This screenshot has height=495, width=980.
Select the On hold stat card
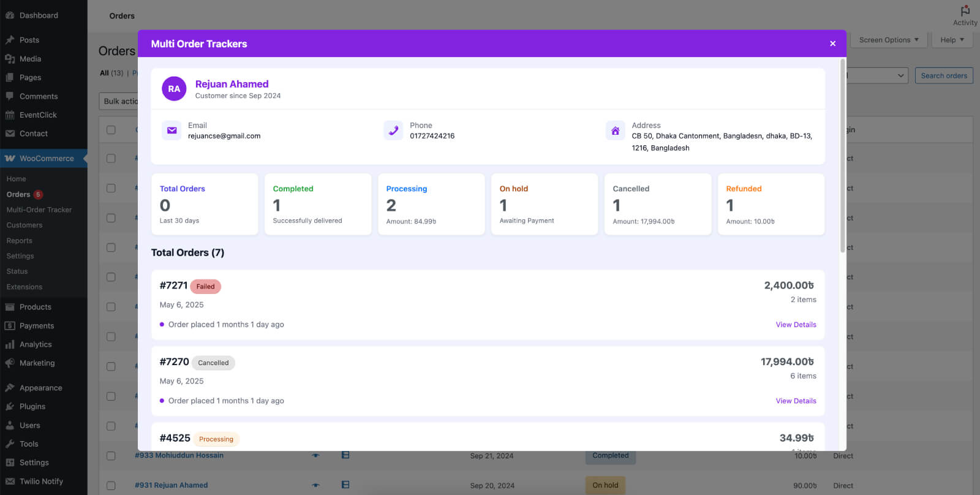[x=545, y=204]
